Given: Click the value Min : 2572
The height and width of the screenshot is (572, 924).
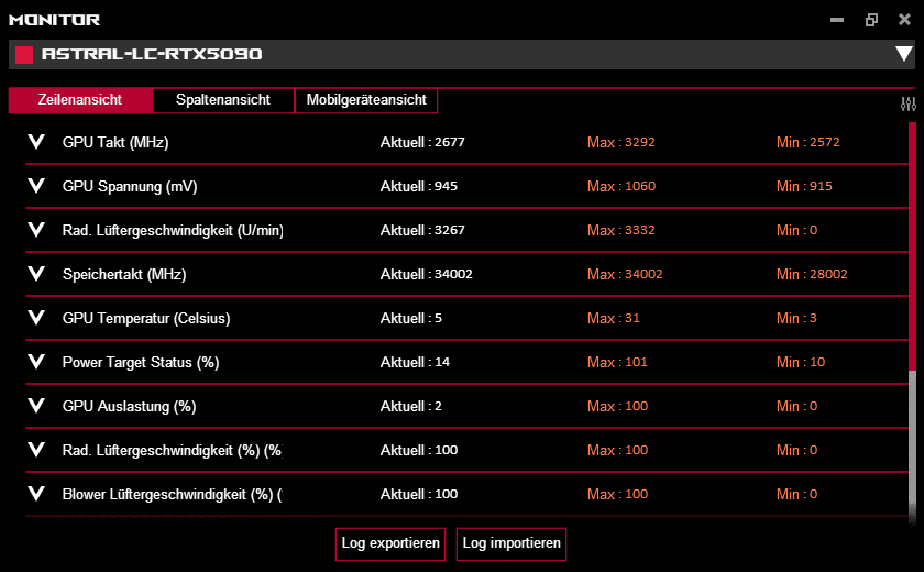Looking at the screenshot, I should [808, 142].
